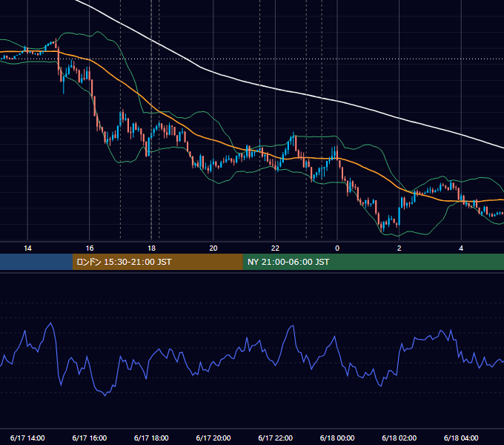
Task: Click the 6/17 20:00 date label
Action: click(x=213, y=438)
